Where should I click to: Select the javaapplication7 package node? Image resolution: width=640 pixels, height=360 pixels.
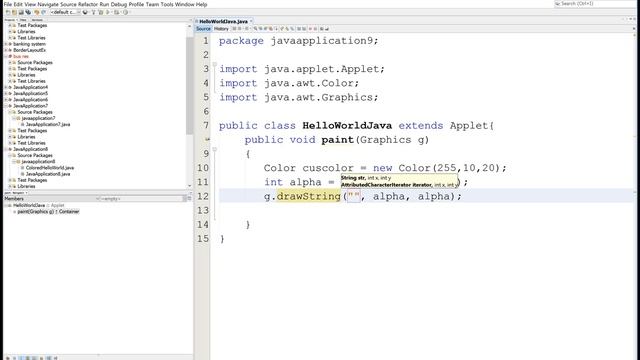tap(38, 118)
